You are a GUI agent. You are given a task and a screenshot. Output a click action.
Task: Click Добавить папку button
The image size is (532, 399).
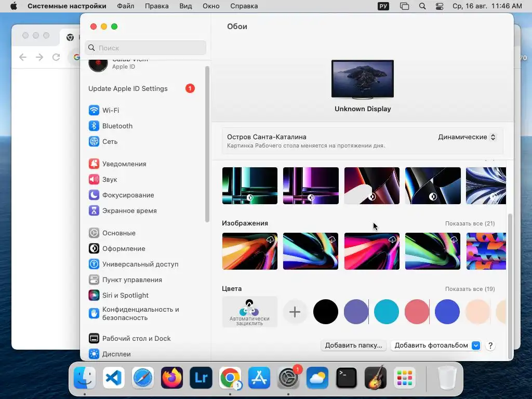353,345
